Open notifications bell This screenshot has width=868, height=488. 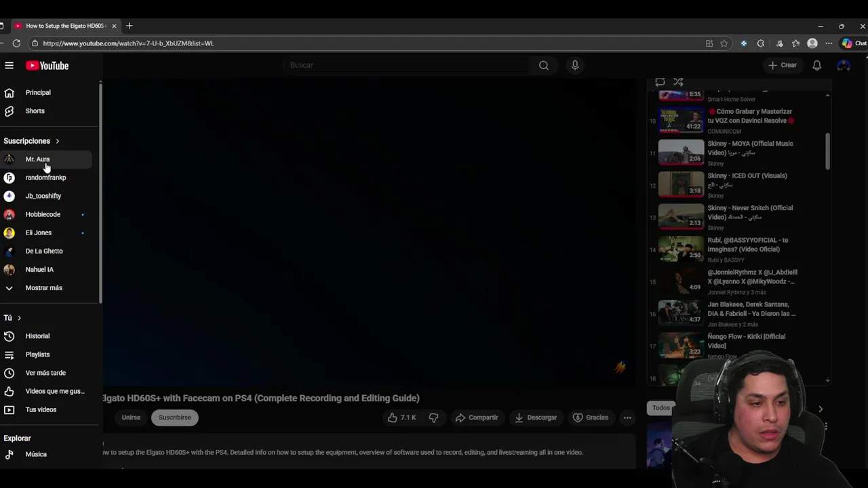(817, 65)
